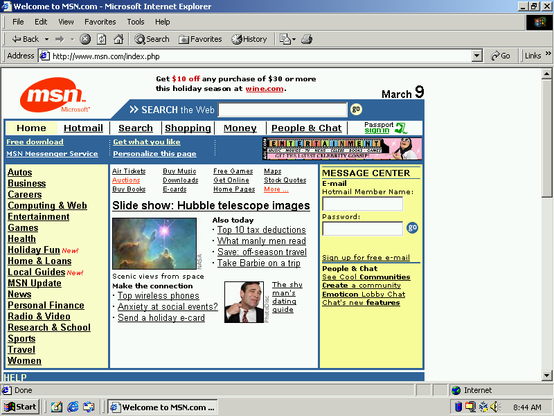Open the Edit menu

pyautogui.click(x=41, y=22)
